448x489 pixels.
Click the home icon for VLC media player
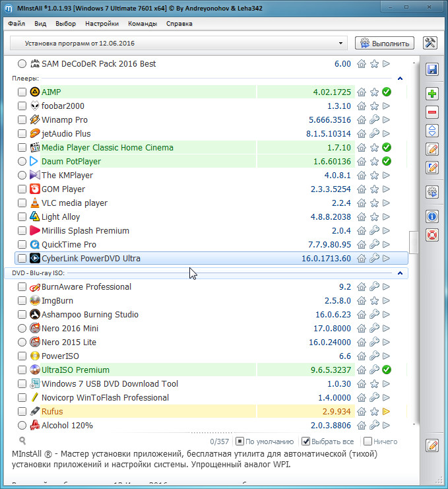(362, 203)
